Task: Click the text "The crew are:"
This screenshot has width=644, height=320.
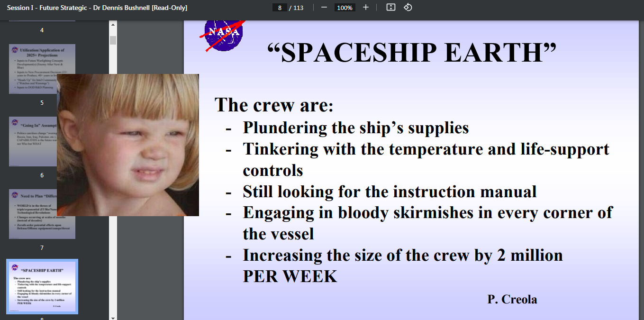Action: (274, 104)
